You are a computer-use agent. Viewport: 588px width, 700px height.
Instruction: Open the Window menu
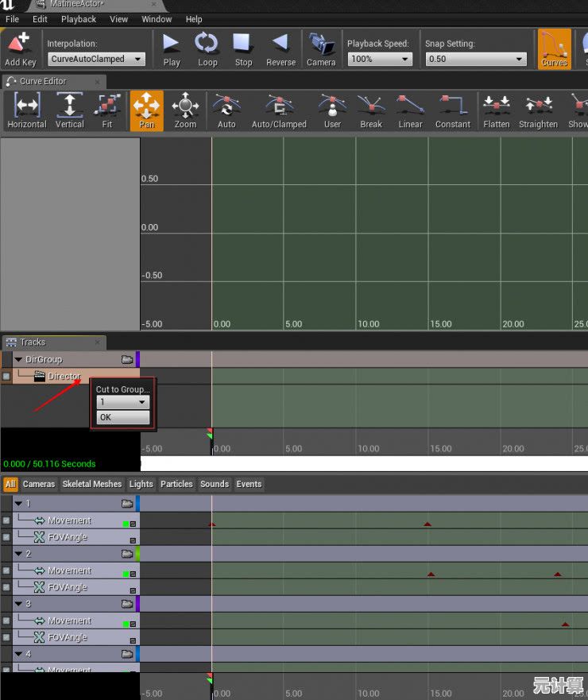coord(157,19)
